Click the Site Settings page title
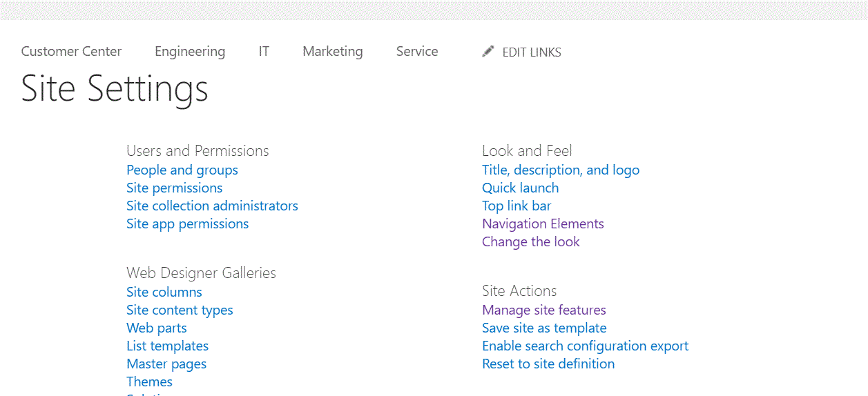Screen dimensions: 868x396 click(x=115, y=89)
